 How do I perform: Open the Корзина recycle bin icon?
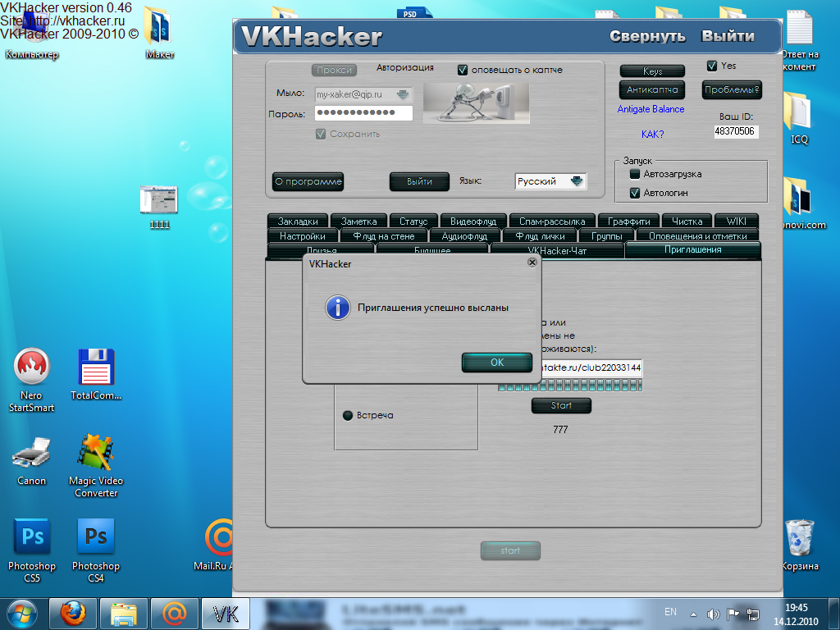[x=800, y=544]
